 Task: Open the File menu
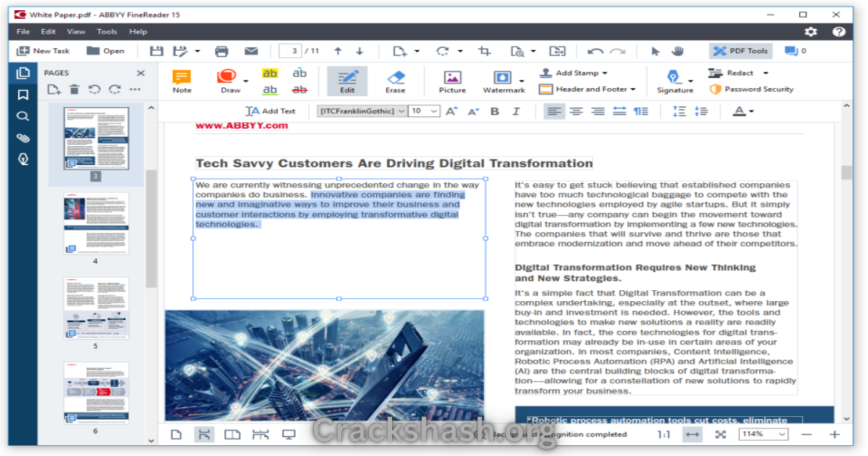pos(23,32)
